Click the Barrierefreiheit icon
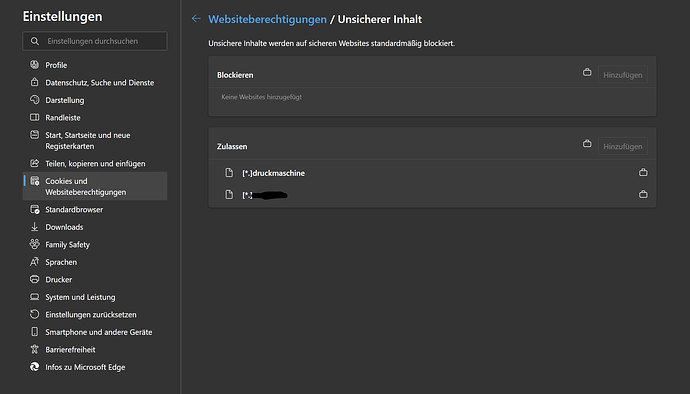 (x=34, y=349)
